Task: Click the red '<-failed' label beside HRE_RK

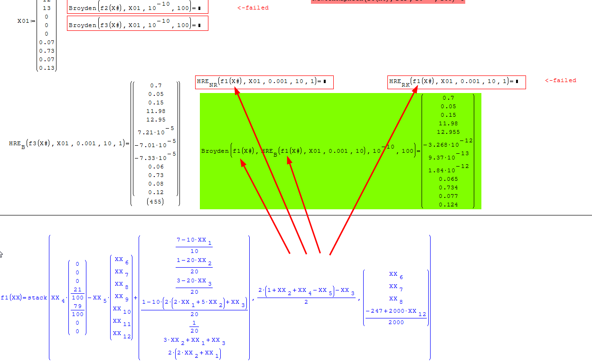Action: [x=560, y=80]
